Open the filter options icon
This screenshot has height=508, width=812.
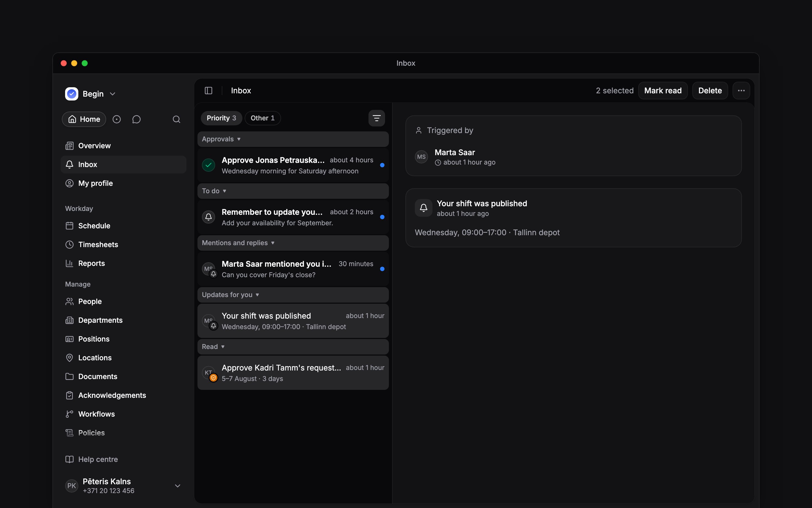tap(376, 118)
